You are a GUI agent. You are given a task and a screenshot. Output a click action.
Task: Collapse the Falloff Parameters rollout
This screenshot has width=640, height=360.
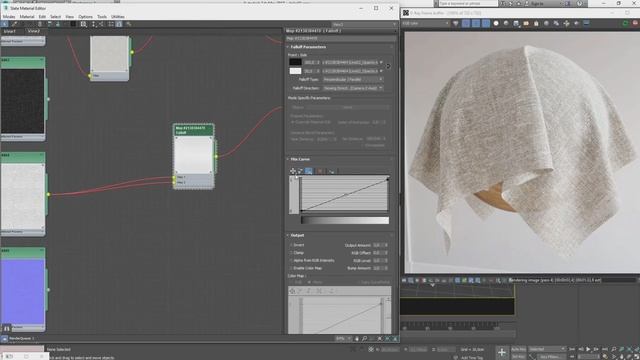[x=308, y=47]
